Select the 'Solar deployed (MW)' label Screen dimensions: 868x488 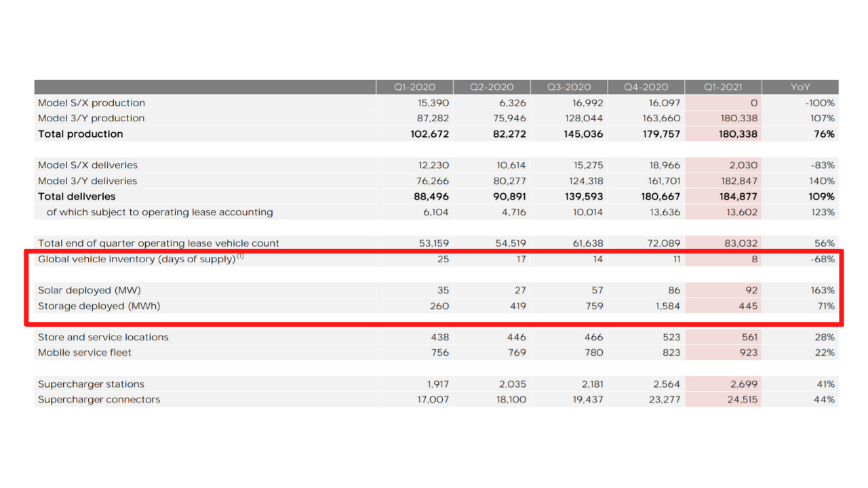(90, 290)
